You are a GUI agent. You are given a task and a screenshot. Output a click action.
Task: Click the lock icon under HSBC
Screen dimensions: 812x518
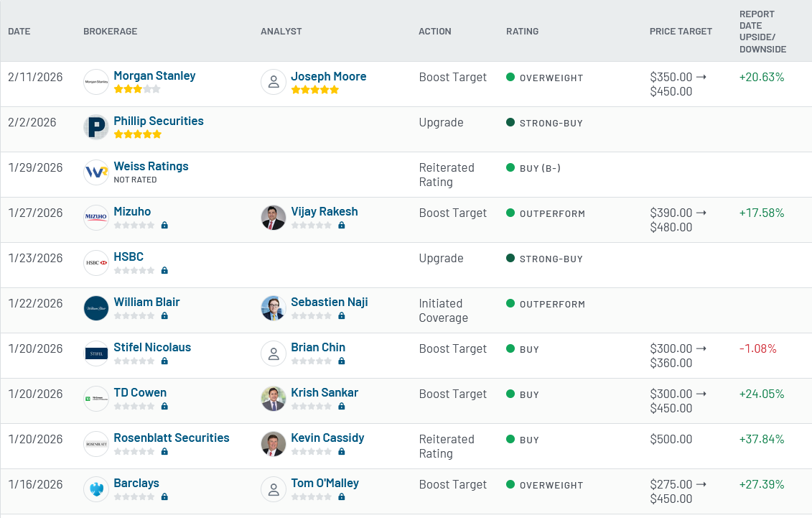(x=164, y=270)
